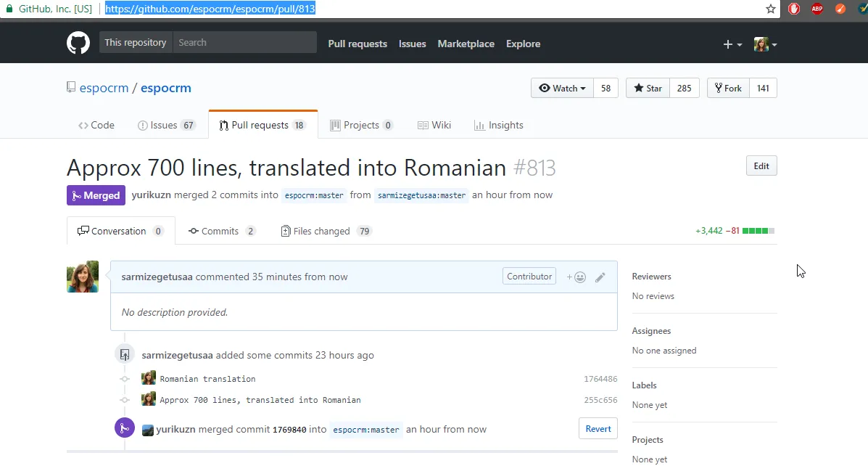Open Explore in top navigation

point(523,44)
